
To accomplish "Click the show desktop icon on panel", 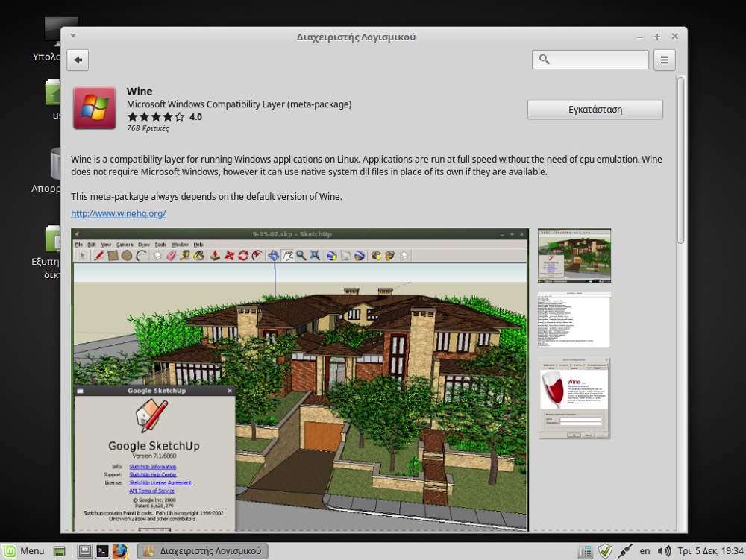I will tap(60, 552).
